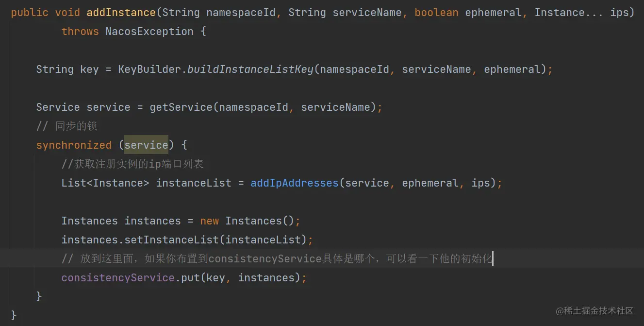Click the 'Instance... ips' parameter
The width and height of the screenshot is (644, 326).
coord(581,13)
